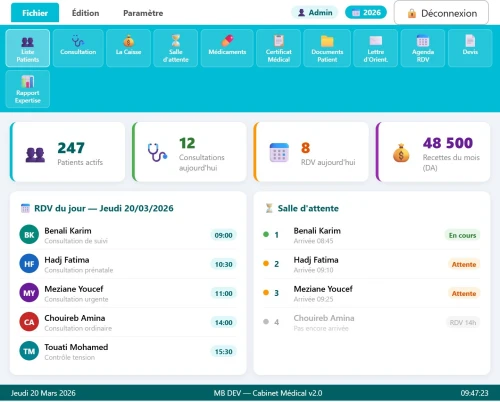Open La Caisse money bag module
Screen dimensions: 500x402
pos(128,48)
